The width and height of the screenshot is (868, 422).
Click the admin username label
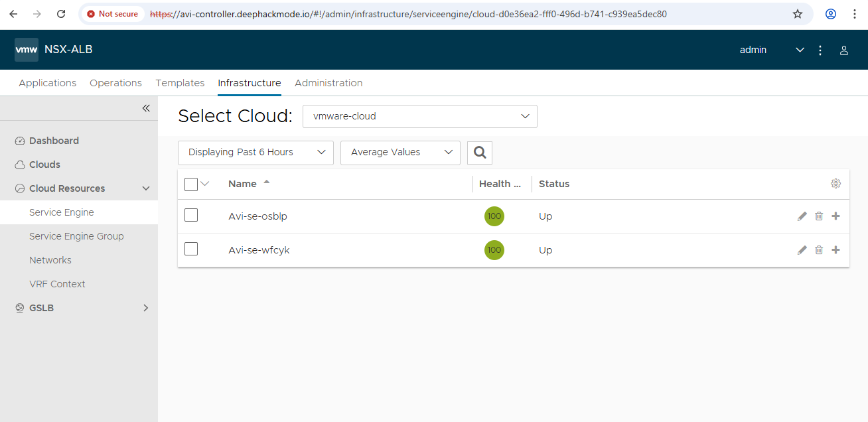(753, 50)
